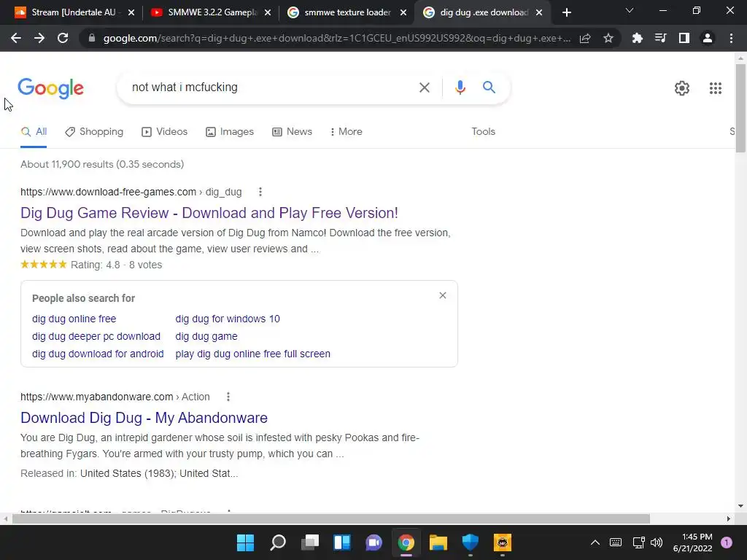Open the touch keyboard tray icon
Viewport: 747px width, 560px height.
[x=616, y=542]
